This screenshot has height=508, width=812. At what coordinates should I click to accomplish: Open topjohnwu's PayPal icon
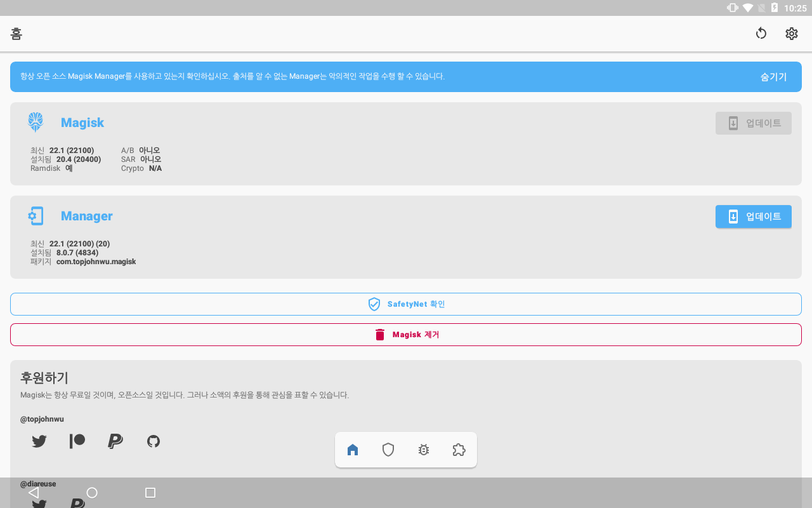click(115, 441)
